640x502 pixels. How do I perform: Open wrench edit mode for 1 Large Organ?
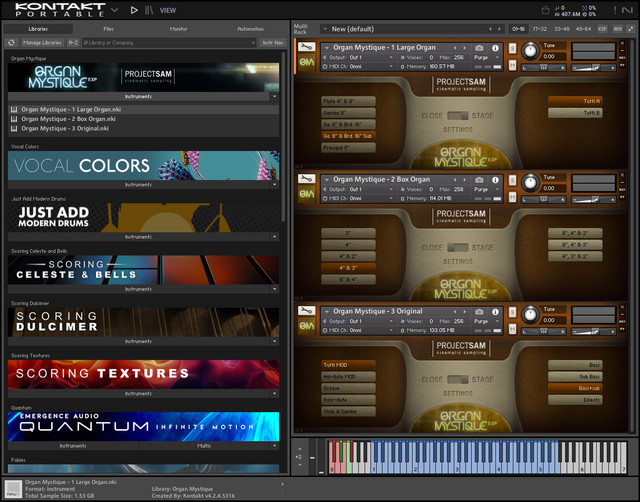(306, 47)
